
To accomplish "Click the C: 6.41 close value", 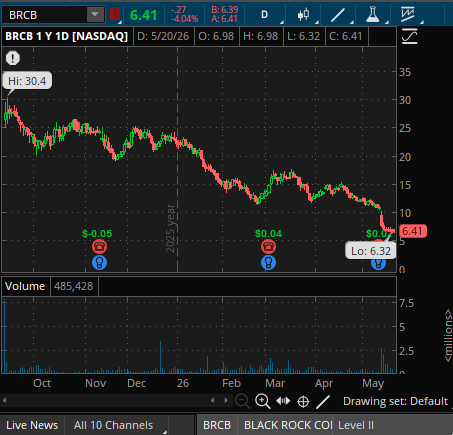I will point(346,36).
